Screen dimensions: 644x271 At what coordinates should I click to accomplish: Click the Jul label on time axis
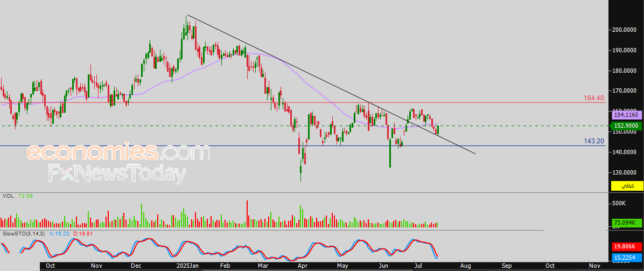click(x=419, y=266)
